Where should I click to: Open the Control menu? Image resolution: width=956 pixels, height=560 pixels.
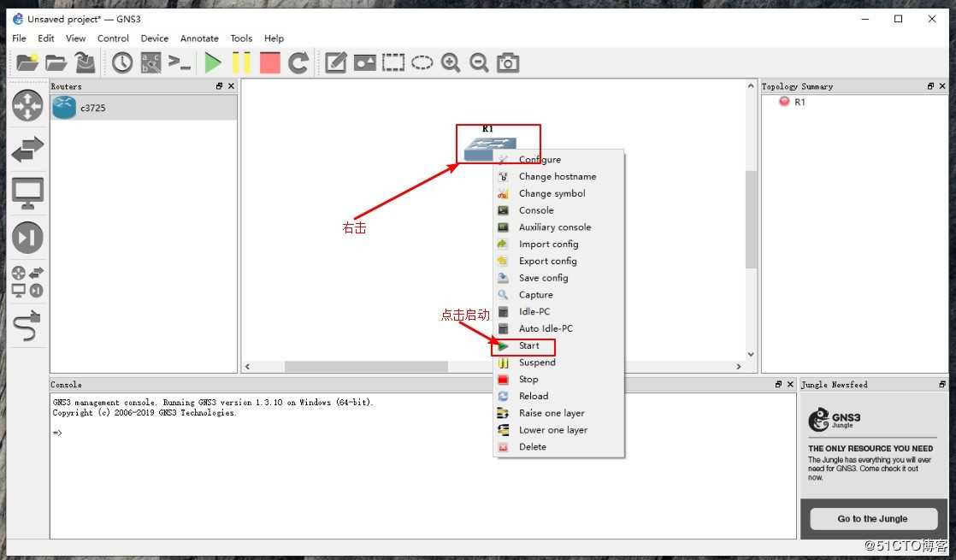pyautogui.click(x=113, y=38)
